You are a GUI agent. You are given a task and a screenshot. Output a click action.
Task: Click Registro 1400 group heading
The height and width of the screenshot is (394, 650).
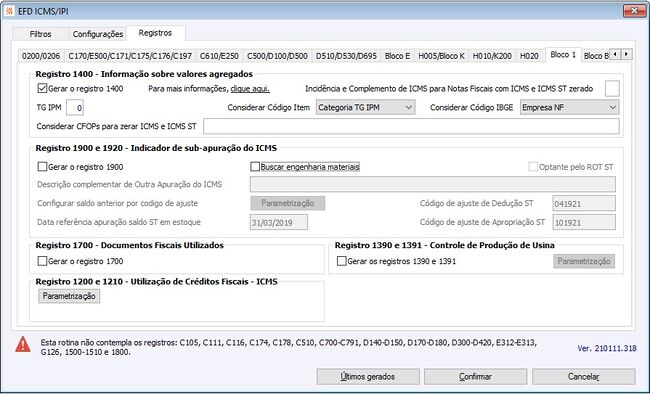[144, 74]
